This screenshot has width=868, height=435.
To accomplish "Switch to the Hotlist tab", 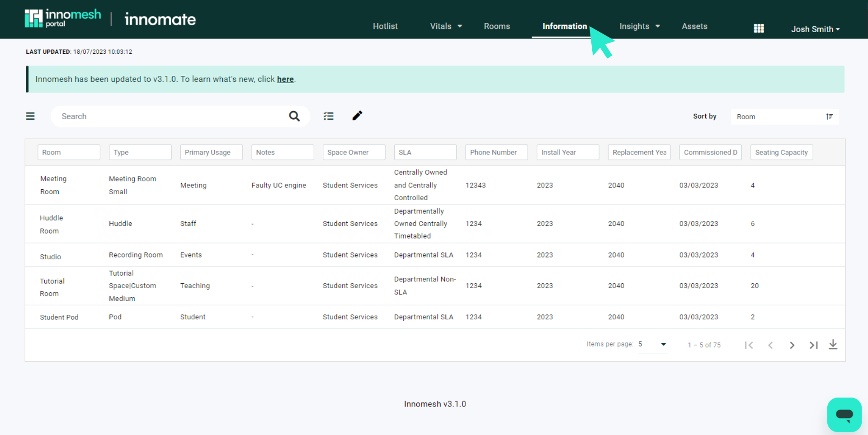I will [385, 26].
